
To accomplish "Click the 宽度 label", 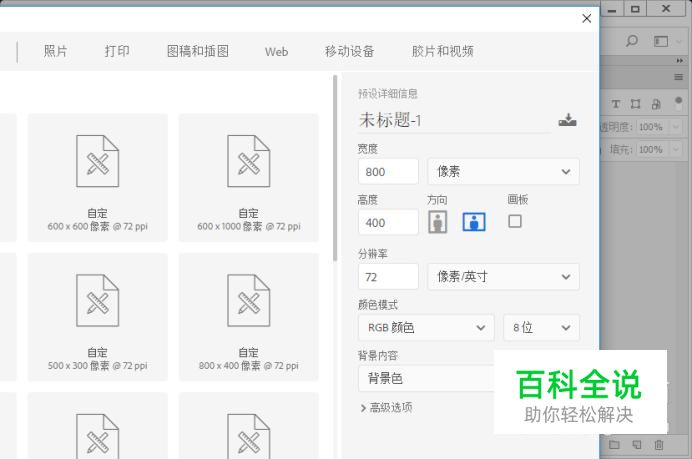I will pyautogui.click(x=368, y=149).
